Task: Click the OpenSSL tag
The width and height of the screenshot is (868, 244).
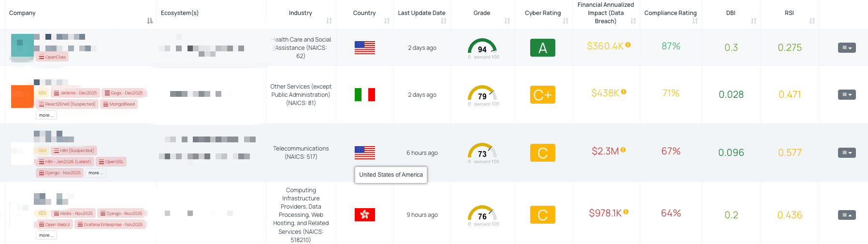Action: coord(111,162)
